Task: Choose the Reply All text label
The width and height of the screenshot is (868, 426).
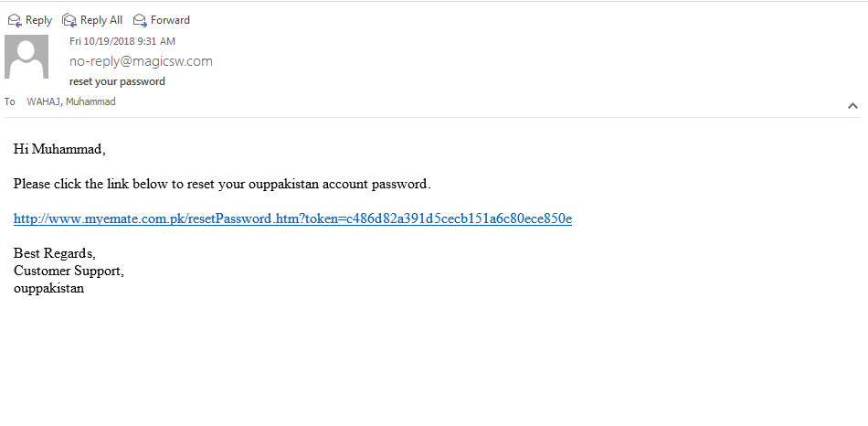Action: 101,20
